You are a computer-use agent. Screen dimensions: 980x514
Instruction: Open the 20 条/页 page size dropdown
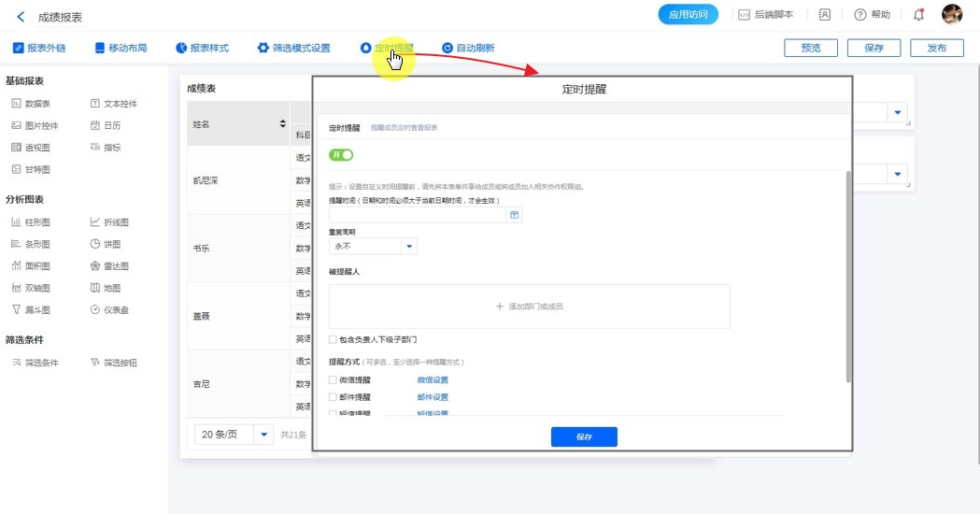coord(263,435)
